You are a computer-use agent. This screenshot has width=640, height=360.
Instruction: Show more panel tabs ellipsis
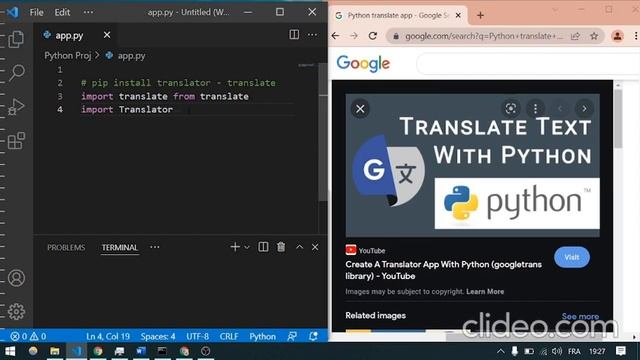[155, 247]
